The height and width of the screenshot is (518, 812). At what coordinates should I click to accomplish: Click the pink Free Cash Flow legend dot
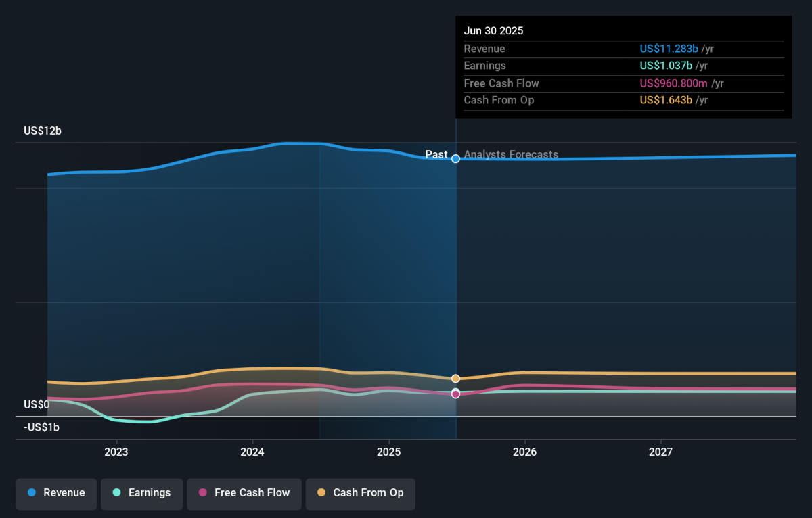202,492
